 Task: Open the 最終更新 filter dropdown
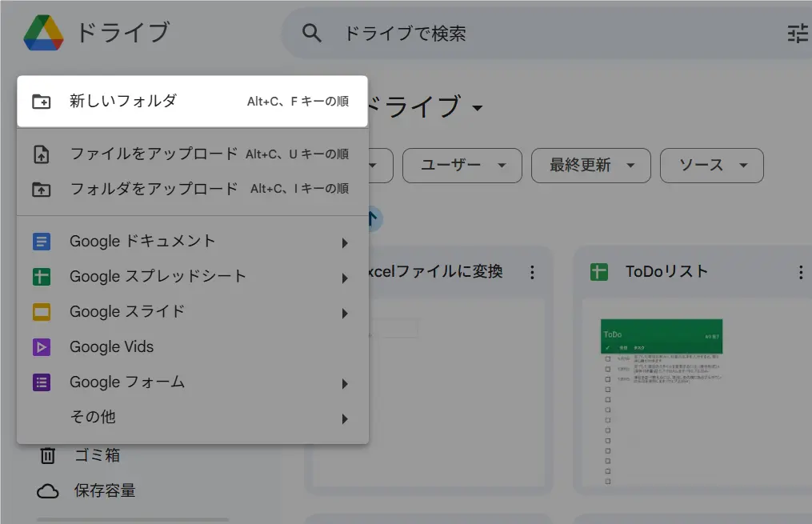[591, 166]
